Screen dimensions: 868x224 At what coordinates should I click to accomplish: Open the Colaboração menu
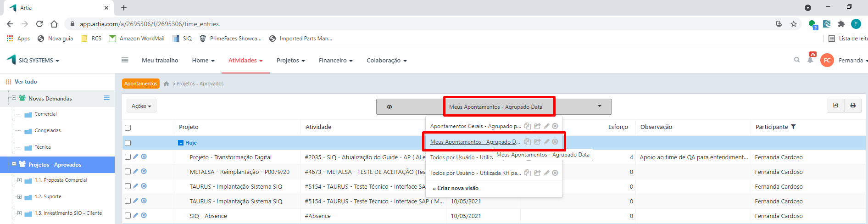click(x=387, y=60)
